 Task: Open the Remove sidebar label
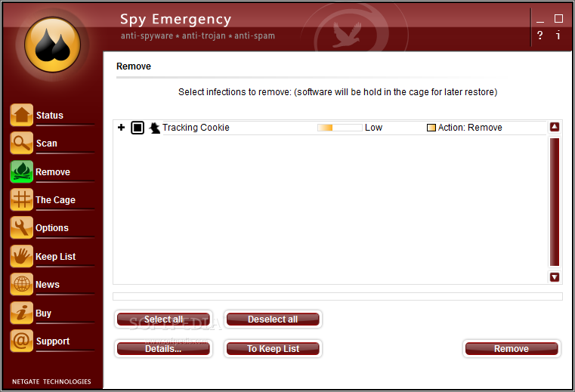(x=53, y=172)
